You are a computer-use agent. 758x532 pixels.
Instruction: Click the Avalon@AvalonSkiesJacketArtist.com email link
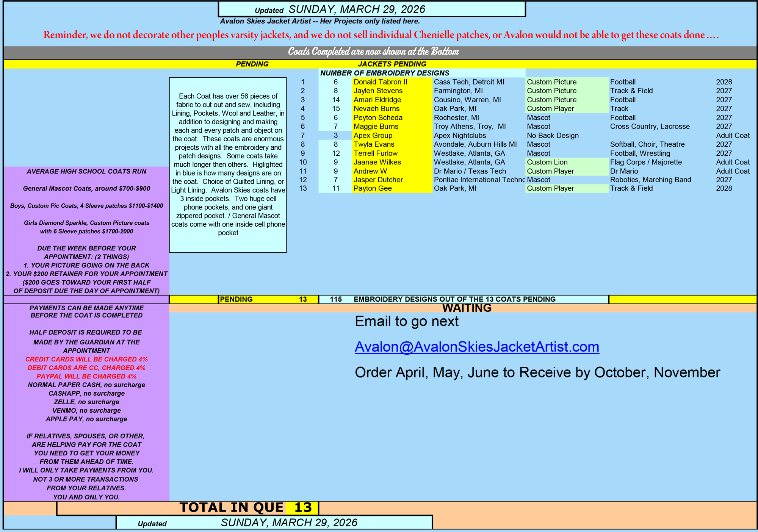(x=477, y=347)
